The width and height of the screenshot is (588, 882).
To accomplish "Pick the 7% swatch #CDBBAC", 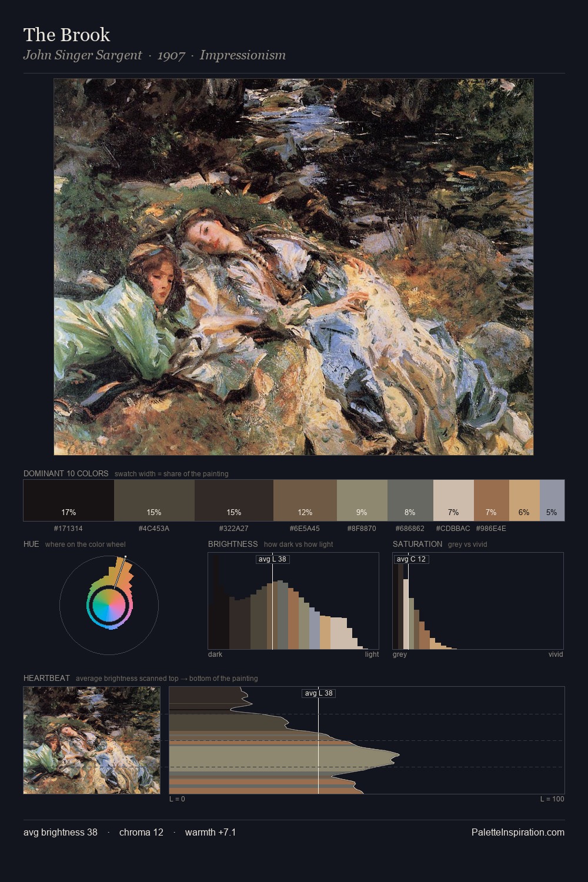I will click(453, 500).
